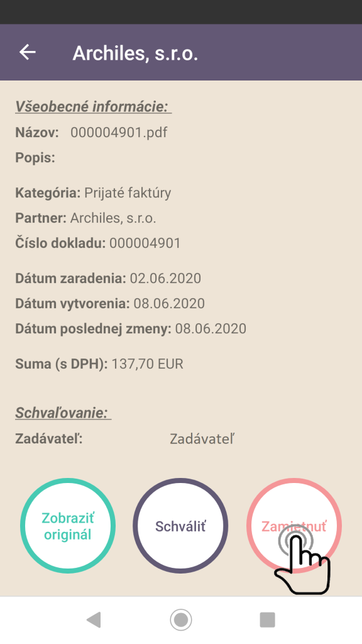The width and height of the screenshot is (362, 644).
Task: Tap Android recent apps square
Action: 268,619
